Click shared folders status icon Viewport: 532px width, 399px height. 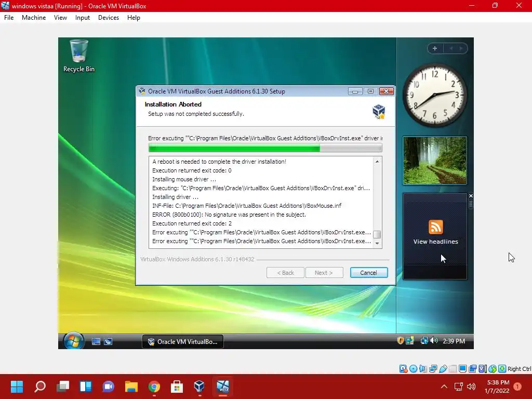(453, 369)
